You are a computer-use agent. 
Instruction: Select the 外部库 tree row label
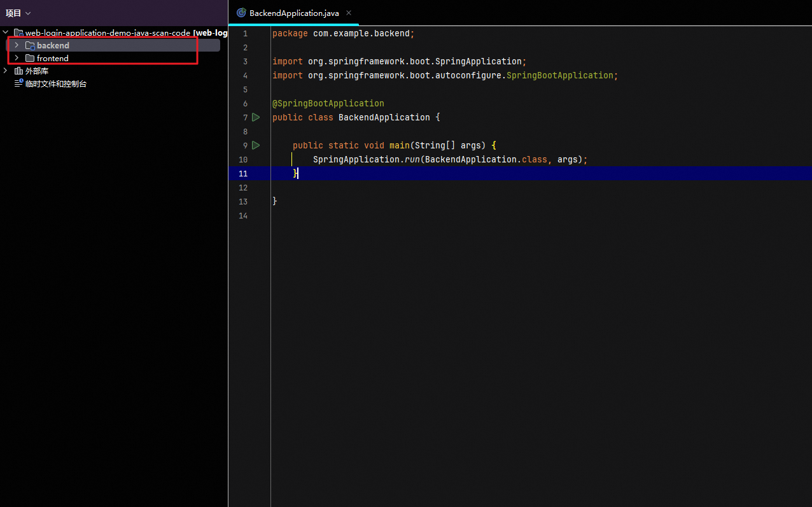tap(37, 71)
